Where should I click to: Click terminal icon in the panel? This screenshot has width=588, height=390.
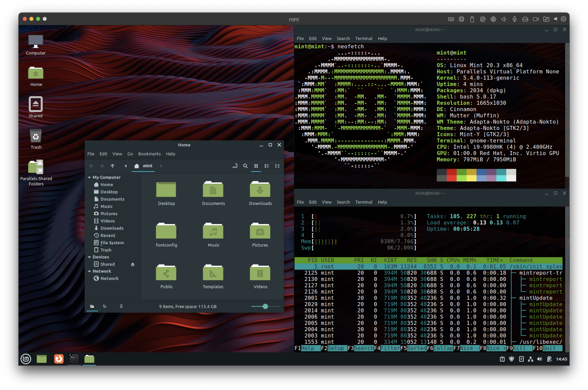(x=74, y=359)
